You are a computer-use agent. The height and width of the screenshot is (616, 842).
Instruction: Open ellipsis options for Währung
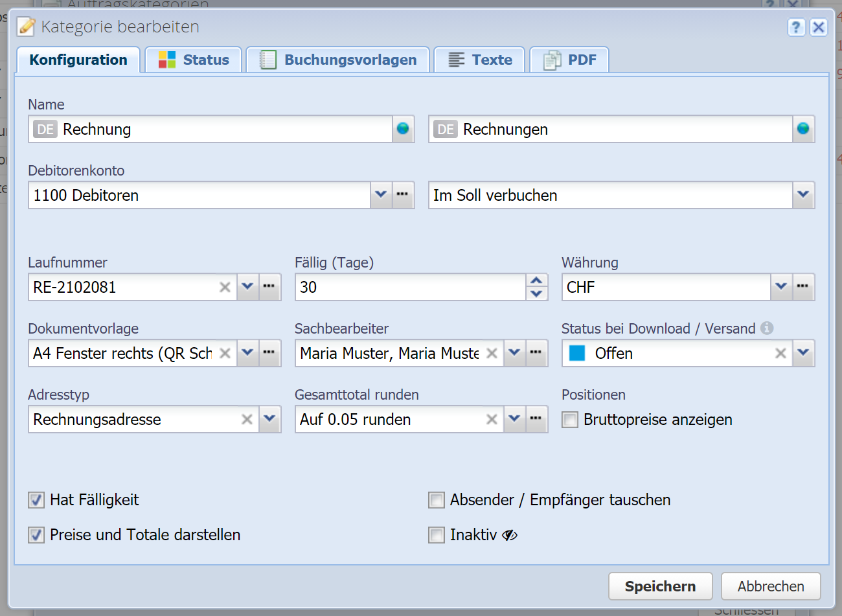(803, 287)
